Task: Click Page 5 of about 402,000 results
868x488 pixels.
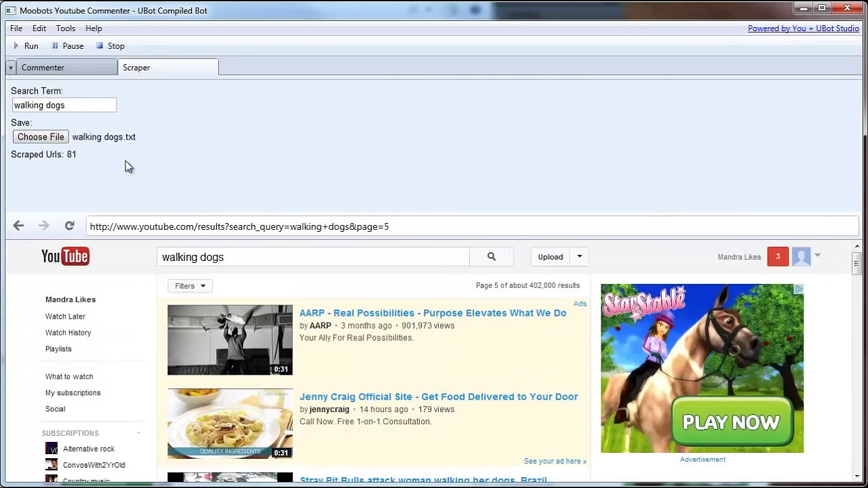Action: click(x=528, y=285)
